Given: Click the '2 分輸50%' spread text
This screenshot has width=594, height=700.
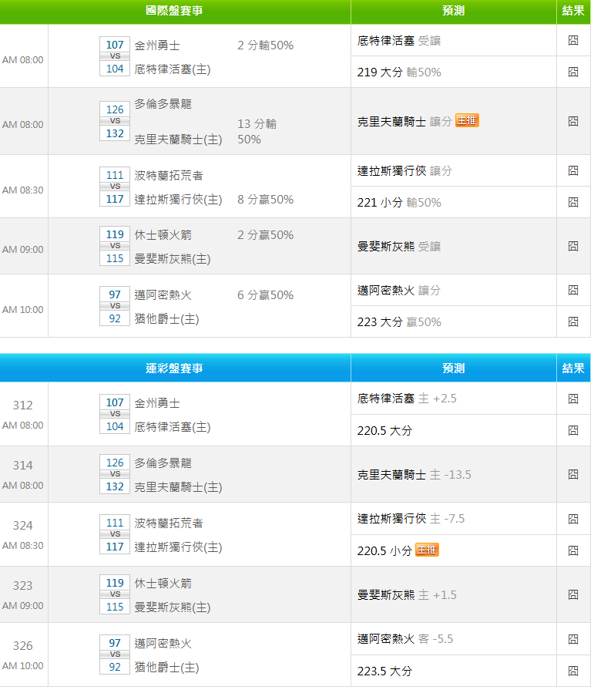Looking at the screenshot, I should point(266,45).
